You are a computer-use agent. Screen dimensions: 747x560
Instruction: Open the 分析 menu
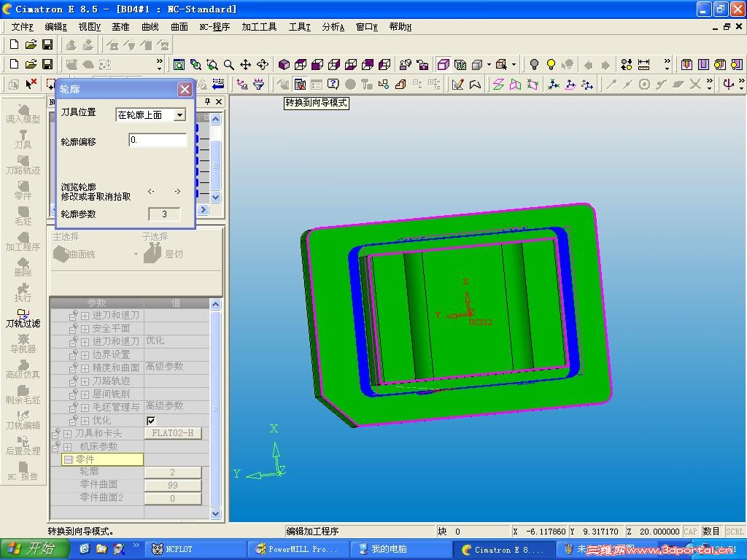(333, 27)
